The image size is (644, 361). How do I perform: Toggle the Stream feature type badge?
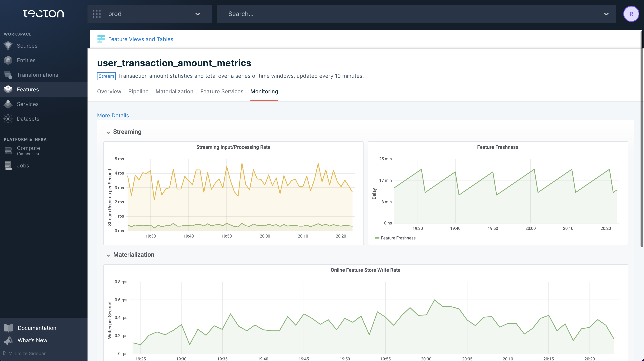click(106, 76)
